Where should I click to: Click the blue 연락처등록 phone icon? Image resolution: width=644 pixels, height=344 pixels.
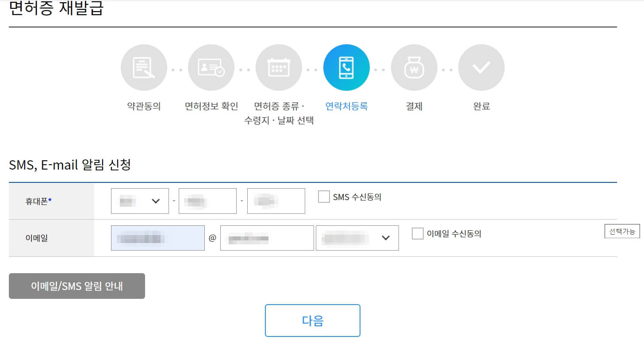coord(346,68)
